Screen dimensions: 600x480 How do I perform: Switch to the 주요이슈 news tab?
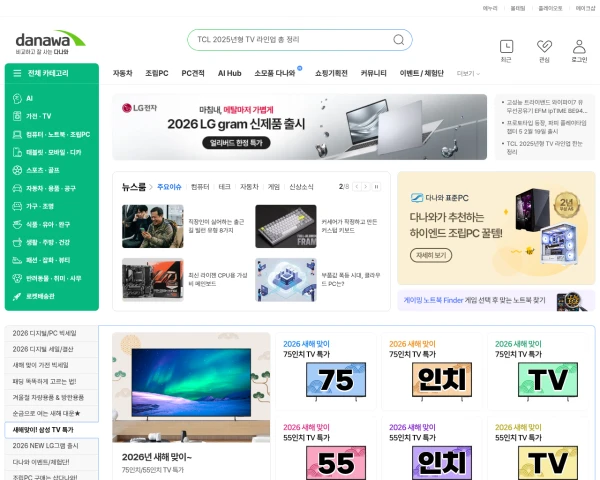tap(169, 187)
